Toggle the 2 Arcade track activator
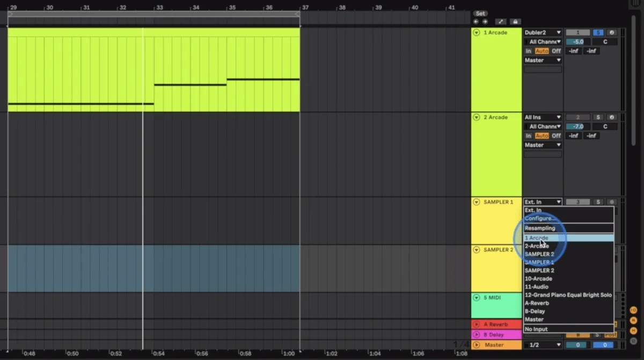The image size is (644, 360). tap(578, 117)
